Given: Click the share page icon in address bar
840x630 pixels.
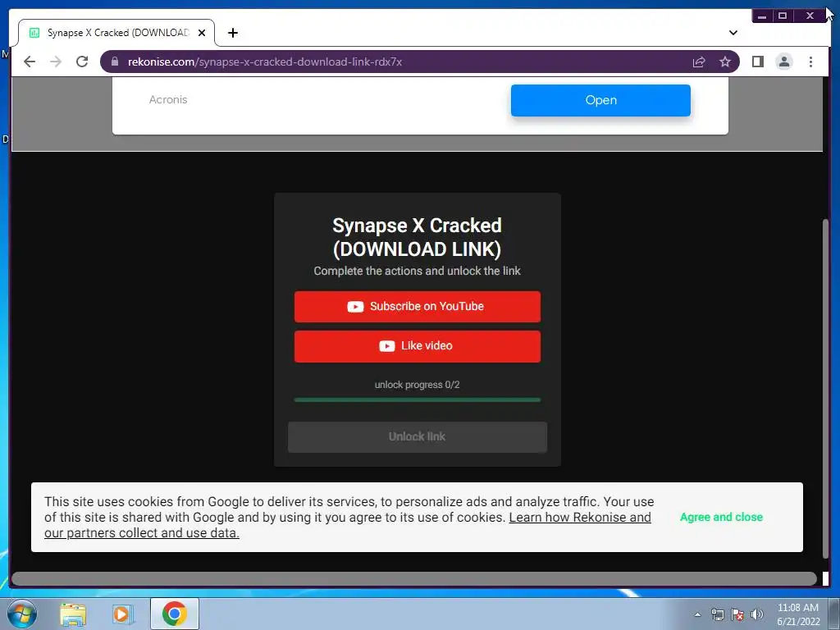Looking at the screenshot, I should tap(699, 62).
